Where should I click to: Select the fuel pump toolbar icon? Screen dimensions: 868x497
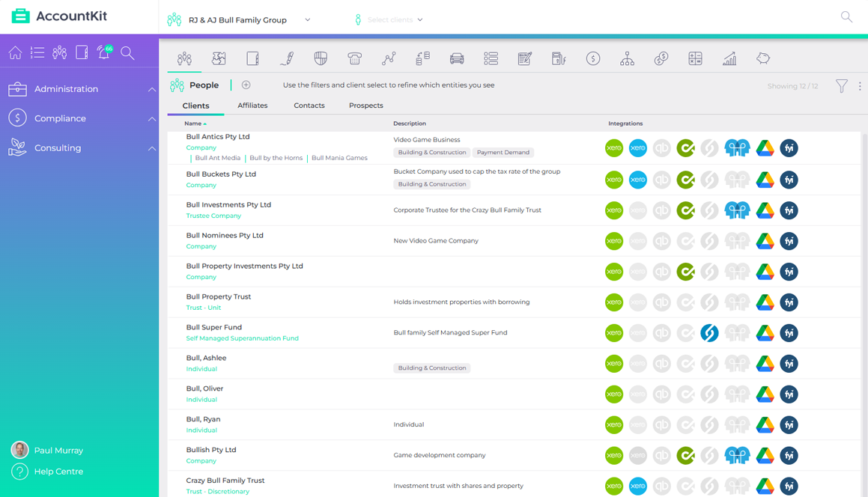coord(559,58)
